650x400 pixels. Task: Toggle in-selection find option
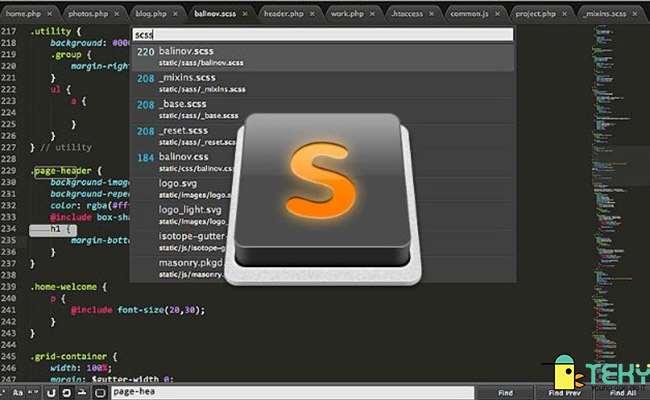(82, 392)
